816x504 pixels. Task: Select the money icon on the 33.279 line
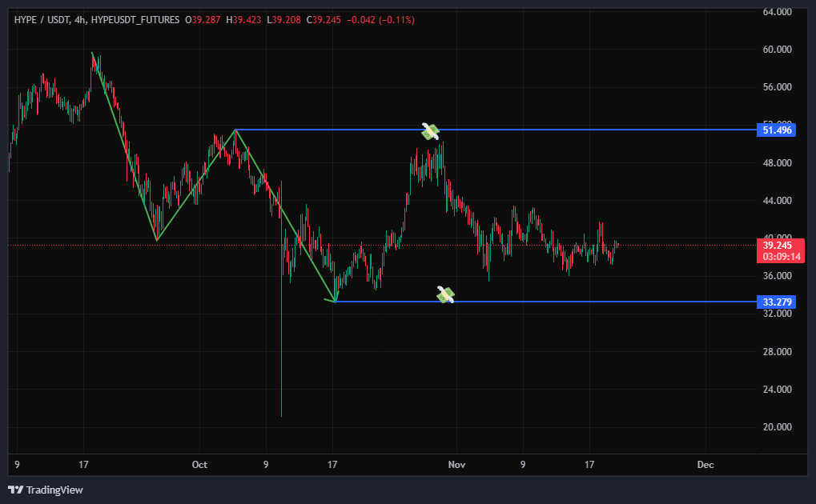click(445, 295)
